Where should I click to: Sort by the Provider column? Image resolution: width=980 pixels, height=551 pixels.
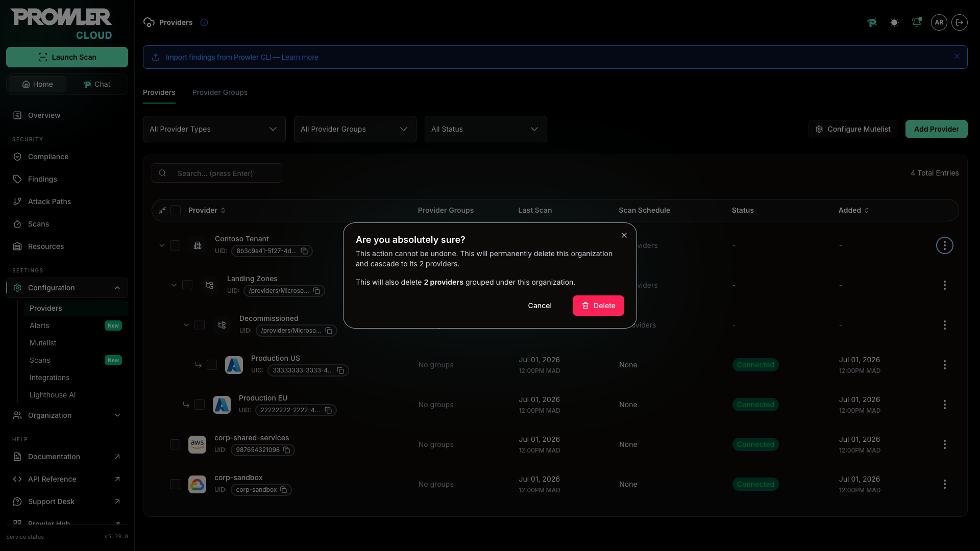click(207, 210)
